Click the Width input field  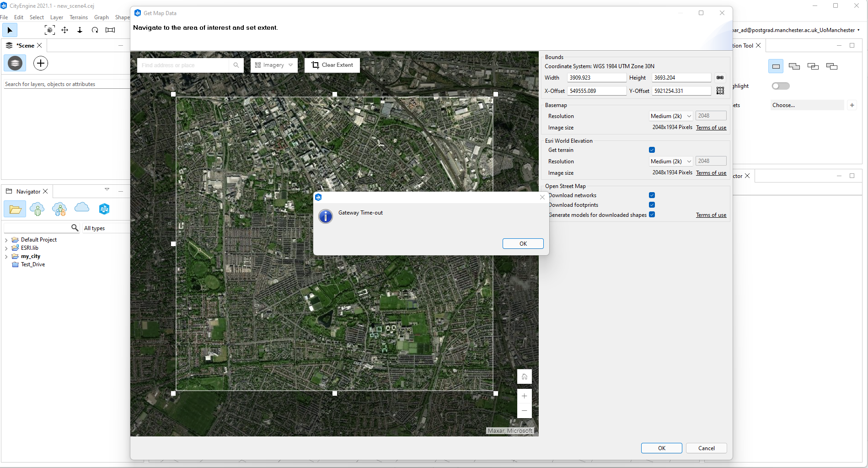pyautogui.click(x=596, y=78)
